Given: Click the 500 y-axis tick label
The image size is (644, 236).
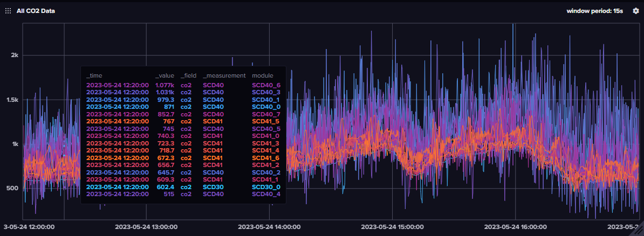Looking at the screenshot, I should [12, 188].
